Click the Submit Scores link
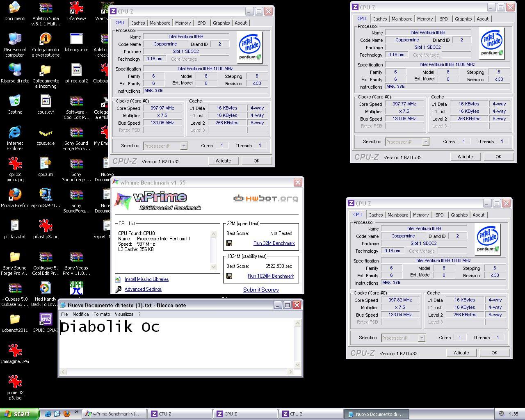Image resolution: width=525 pixels, height=420 pixels. (261, 290)
